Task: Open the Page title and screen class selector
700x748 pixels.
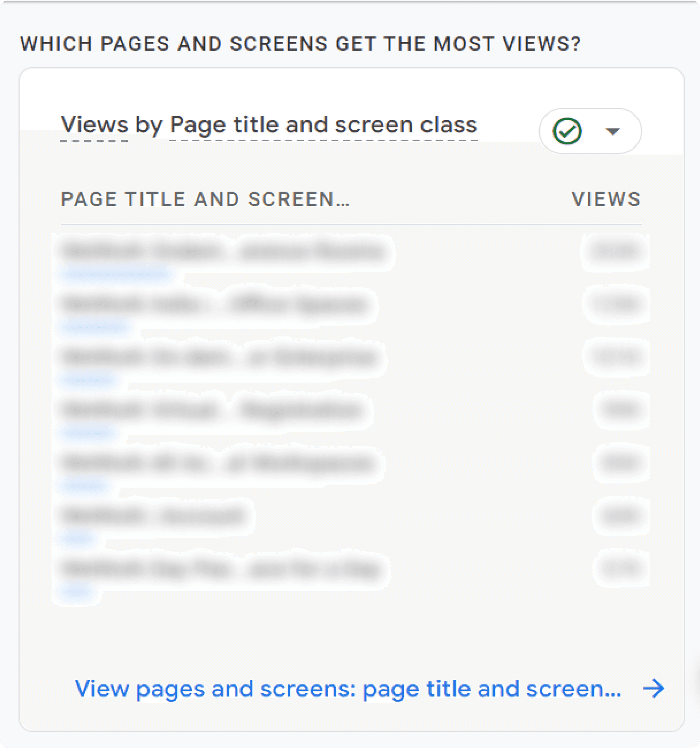Action: point(323,125)
